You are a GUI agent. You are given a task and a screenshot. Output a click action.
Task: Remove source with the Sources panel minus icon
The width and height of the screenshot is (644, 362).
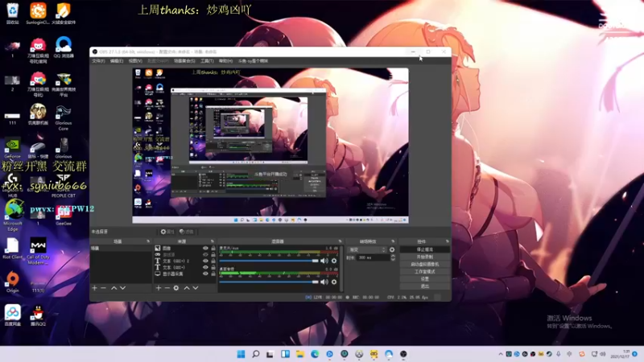tap(167, 288)
